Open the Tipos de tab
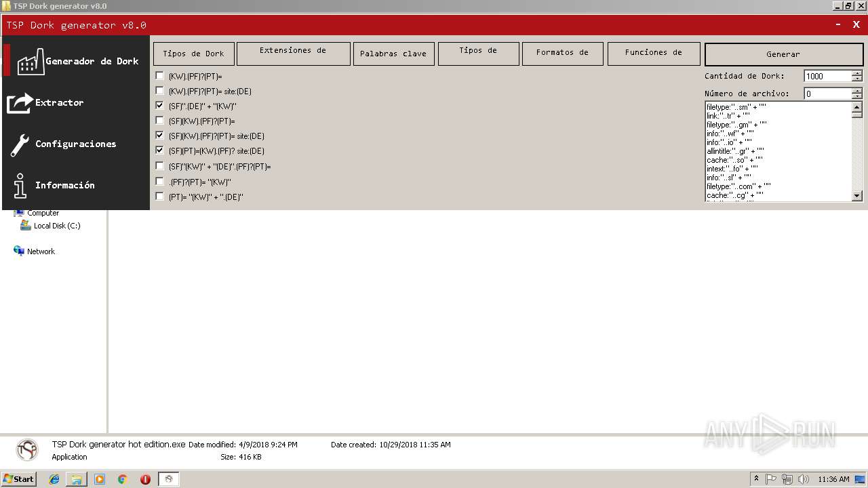 (x=478, y=54)
